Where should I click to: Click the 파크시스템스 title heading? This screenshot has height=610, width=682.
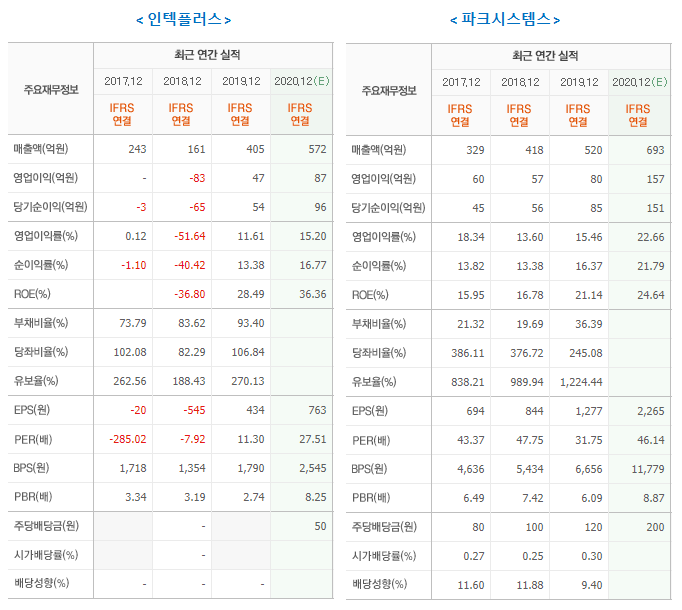click(505, 20)
